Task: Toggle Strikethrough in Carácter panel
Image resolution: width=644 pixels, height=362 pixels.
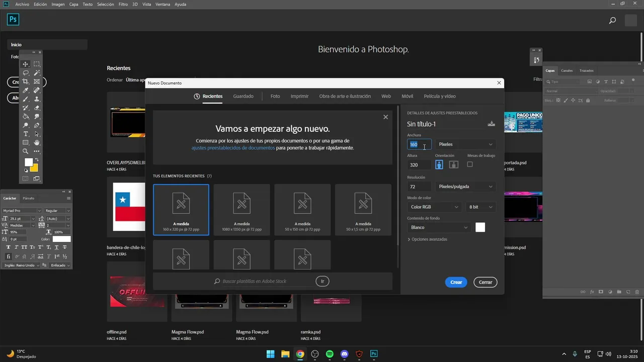Action: (x=64, y=247)
